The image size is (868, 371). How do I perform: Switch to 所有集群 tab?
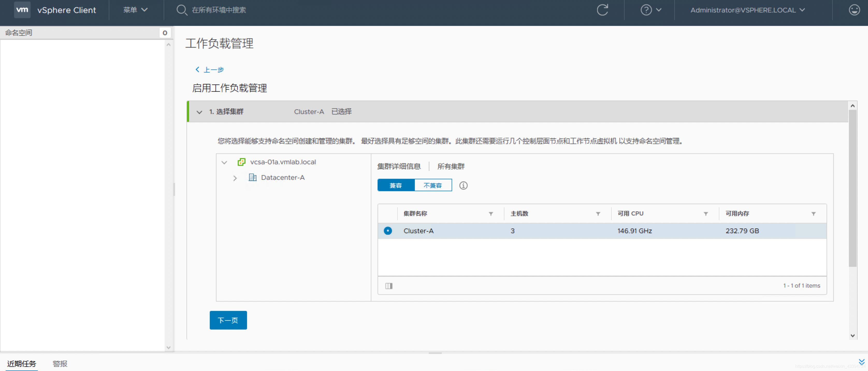[451, 166]
